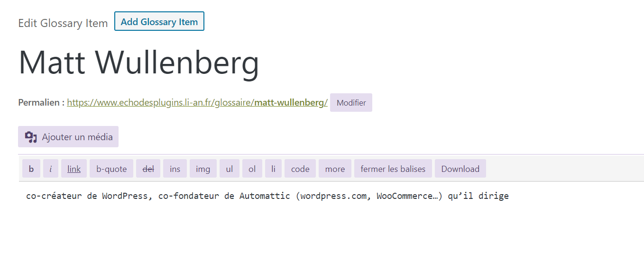Click inside the text editor content area

point(331,221)
